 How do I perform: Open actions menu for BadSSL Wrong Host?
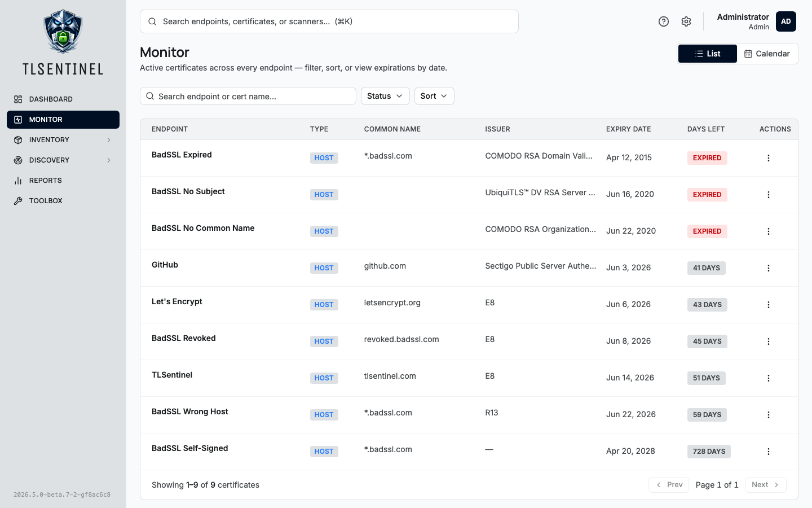[768, 415]
